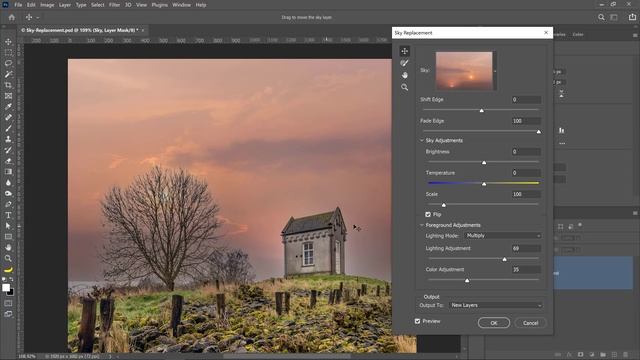Click the Share icon at top right
Viewport: 640px width, 360px height.
pos(632,17)
